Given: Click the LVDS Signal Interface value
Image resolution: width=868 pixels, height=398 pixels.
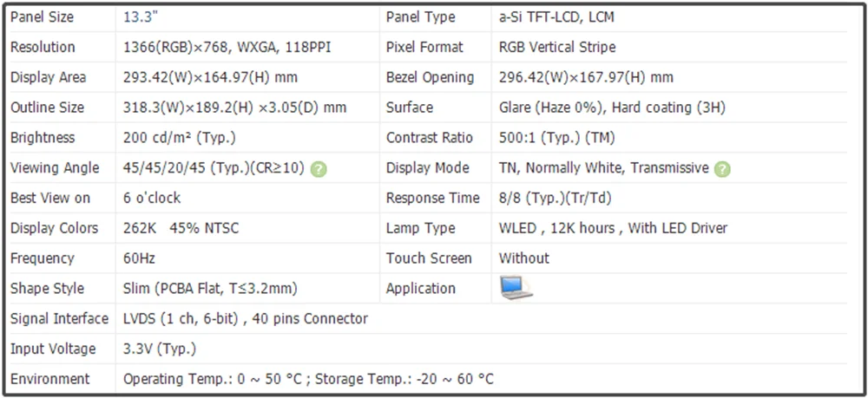Looking at the screenshot, I should 246,318.
